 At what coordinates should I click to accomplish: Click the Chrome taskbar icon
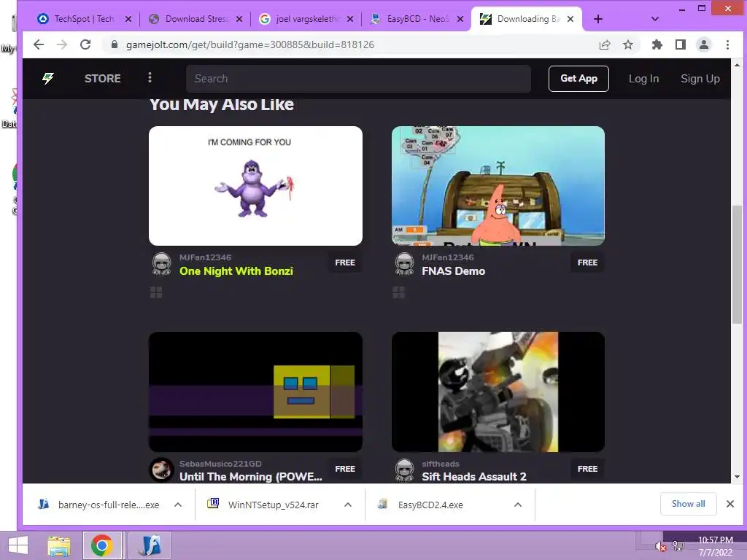[x=101, y=545]
